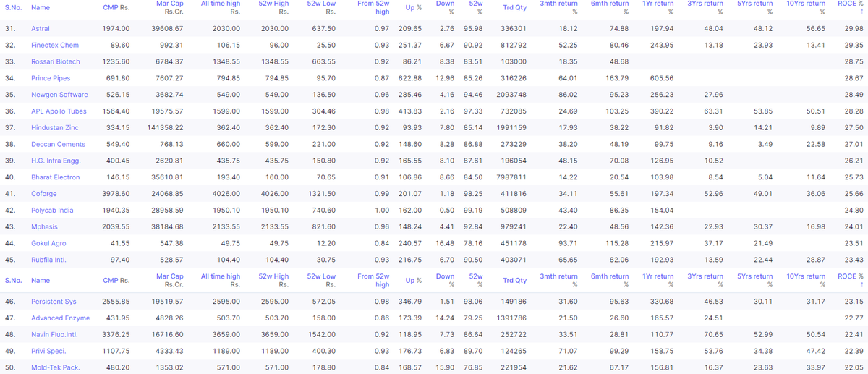
Task: Select Gokul Agro 6mth return 115.28
Action: 616,244
